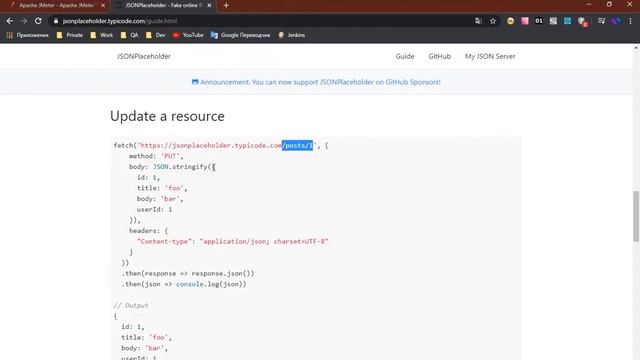Open the purple striped profile icon

(x=616, y=21)
